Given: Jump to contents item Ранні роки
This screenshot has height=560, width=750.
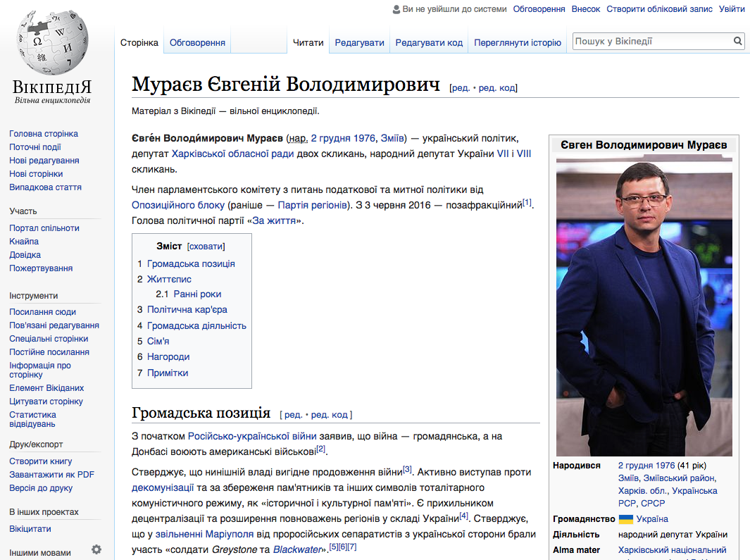Looking at the screenshot, I should (x=197, y=294).
